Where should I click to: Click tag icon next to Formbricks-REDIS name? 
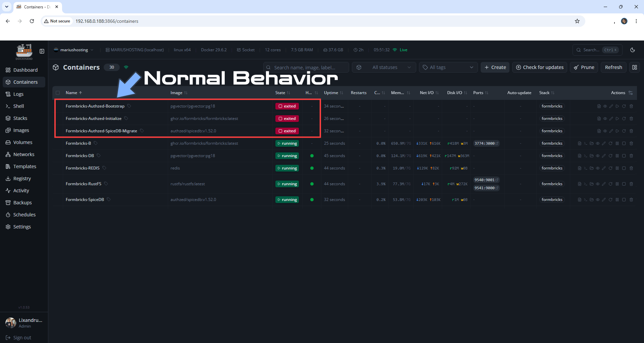click(104, 168)
